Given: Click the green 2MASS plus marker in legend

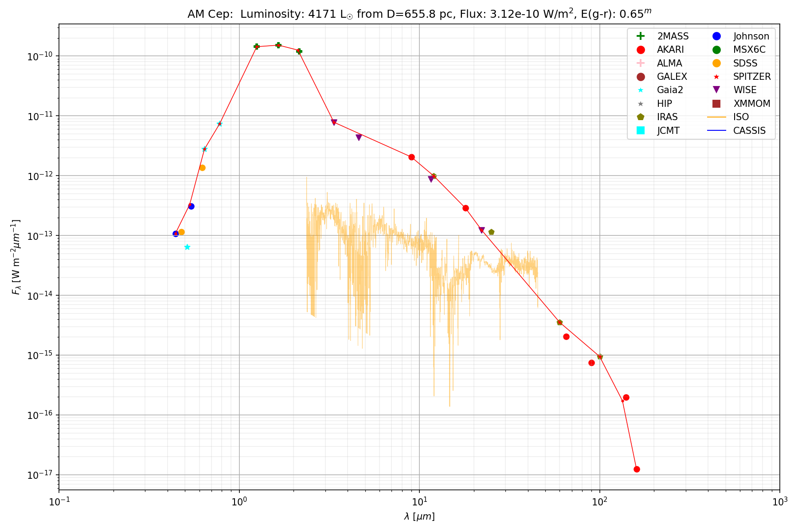Looking at the screenshot, I should [640, 36].
